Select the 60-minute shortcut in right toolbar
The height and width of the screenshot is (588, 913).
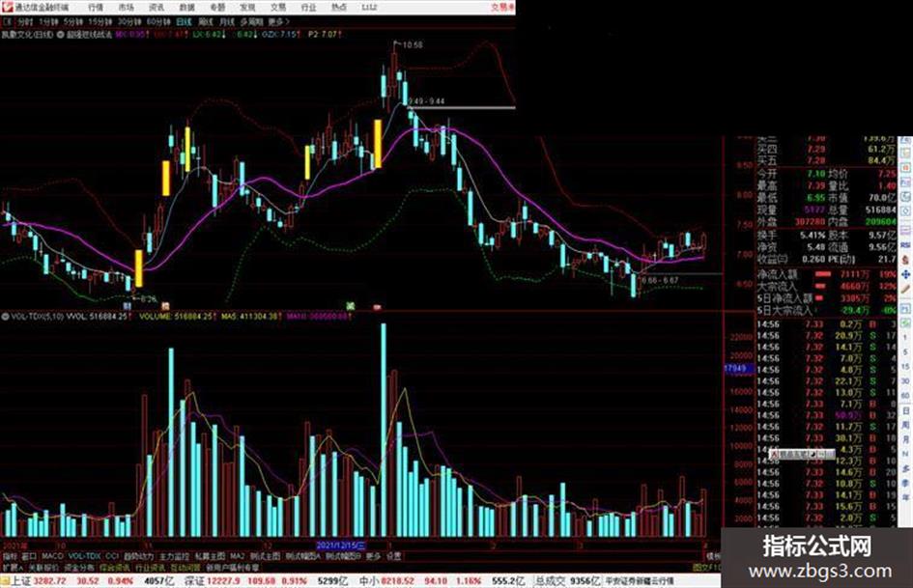click(x=905, y=395)
